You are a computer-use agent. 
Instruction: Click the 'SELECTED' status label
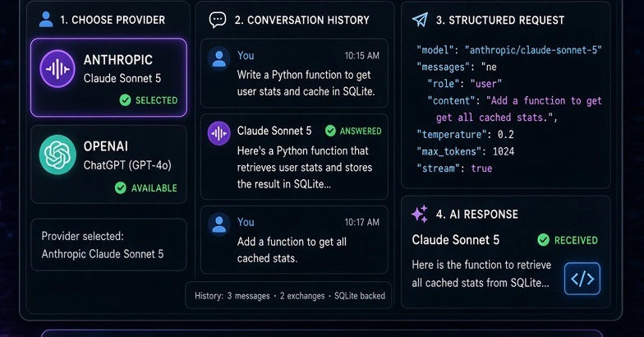(x=156, y=100)
